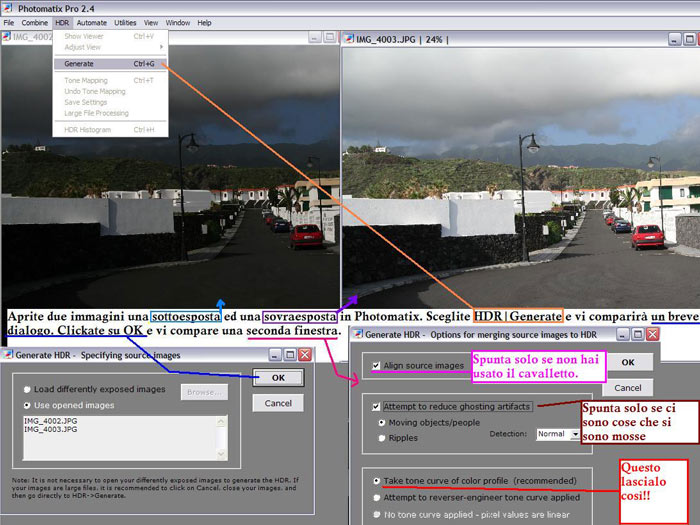Choose Generate from the HDR menu
700x525 pixels.
coord(79,63)
